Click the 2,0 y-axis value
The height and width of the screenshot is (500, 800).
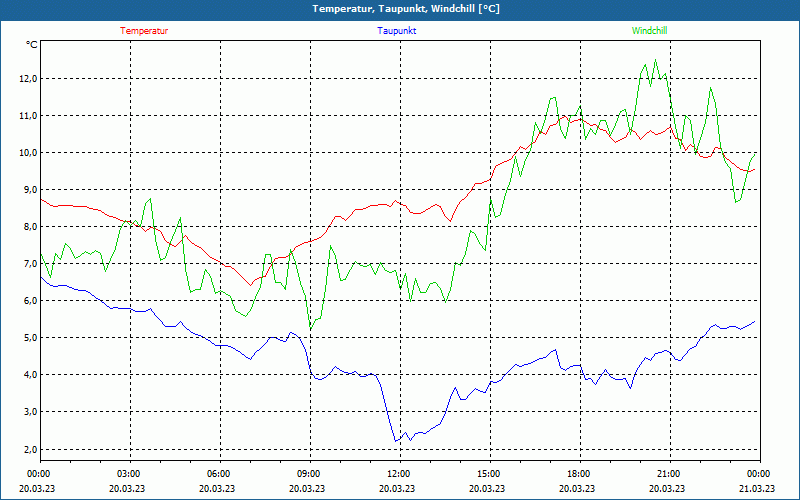30,449
